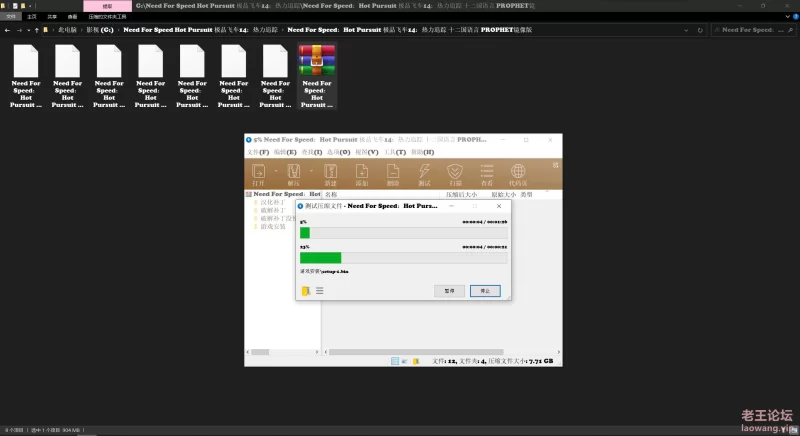Click the Stop (停止) button in test dialog
The image size is (800, 436).
485,291
